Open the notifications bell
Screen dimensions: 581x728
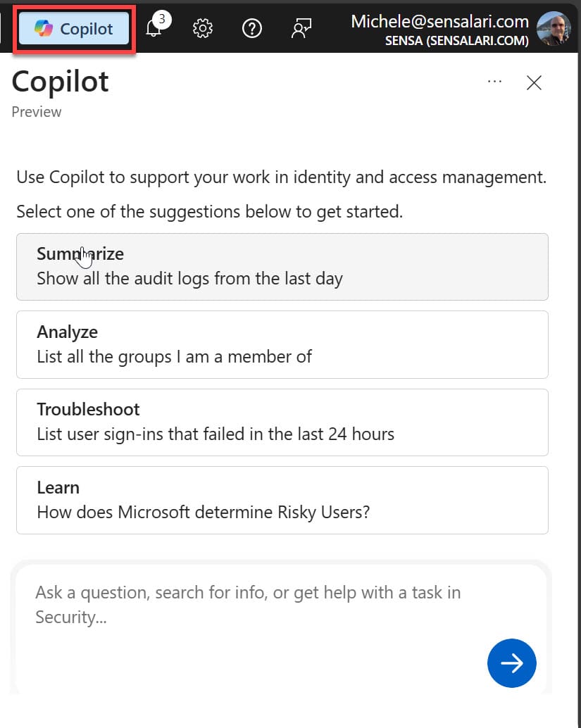pyautogui.click(x=153, y=29)
